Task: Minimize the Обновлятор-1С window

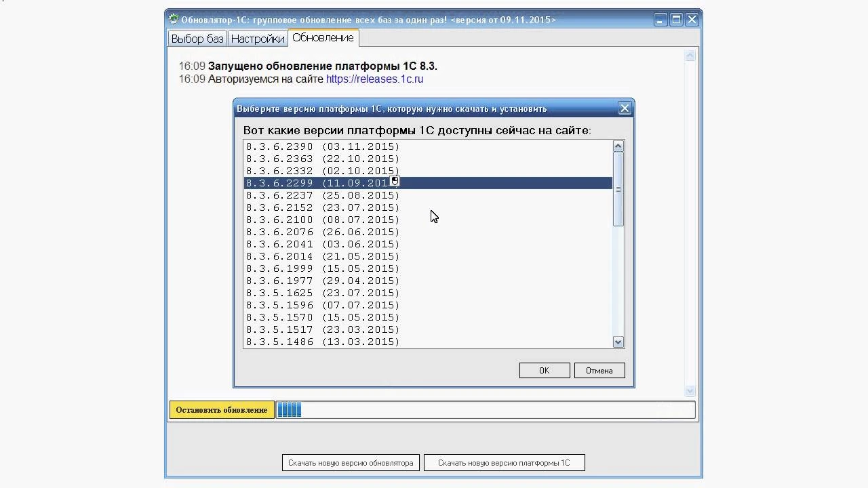Action: pyautogui.click(x=662, y=20)
